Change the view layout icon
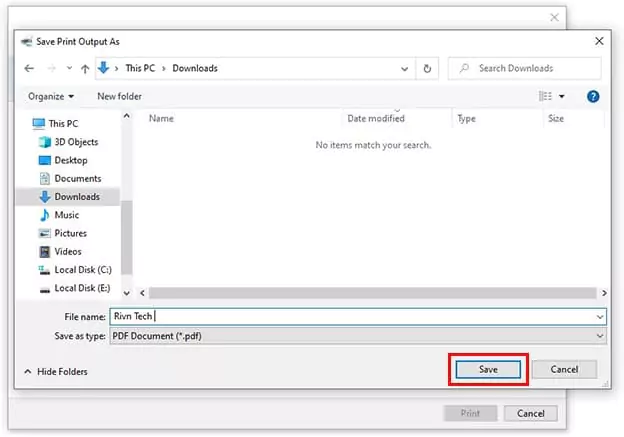The height and width of the screenshot is (437, 624). pos(546,97)
